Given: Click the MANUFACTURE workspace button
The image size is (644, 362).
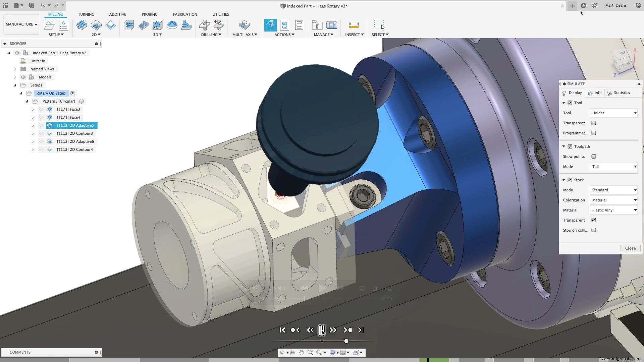Looking at the screenshot, I should 21,24.
